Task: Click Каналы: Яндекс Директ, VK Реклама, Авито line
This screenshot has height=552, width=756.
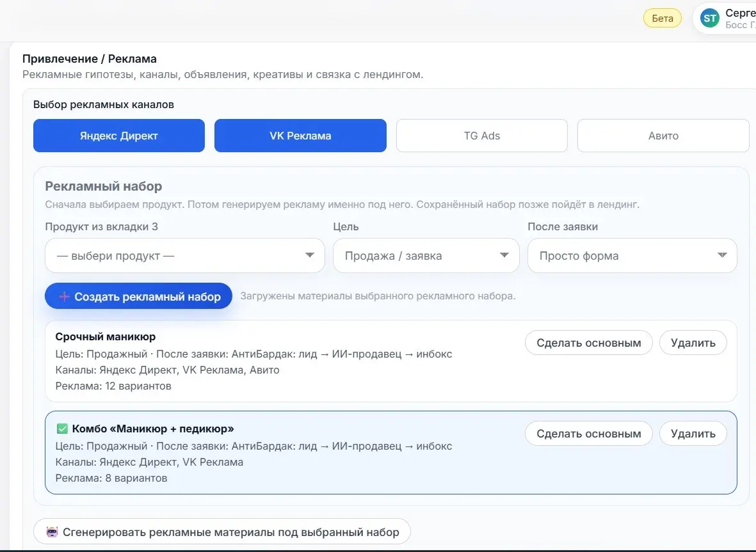Action: tap(167, 370)
